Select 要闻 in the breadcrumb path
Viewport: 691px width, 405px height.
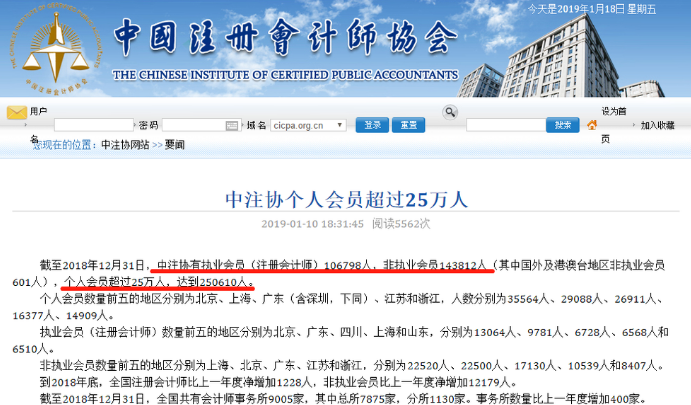(x=175, y=144)
